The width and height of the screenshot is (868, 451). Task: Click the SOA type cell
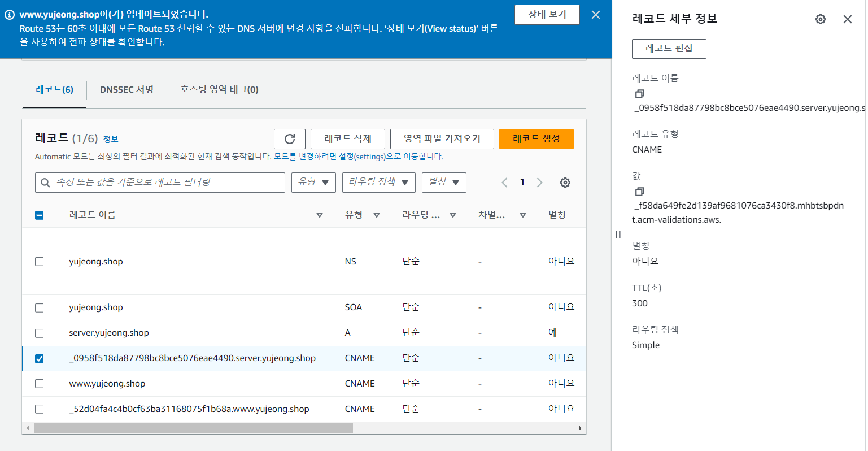click(x=354, y=307)
